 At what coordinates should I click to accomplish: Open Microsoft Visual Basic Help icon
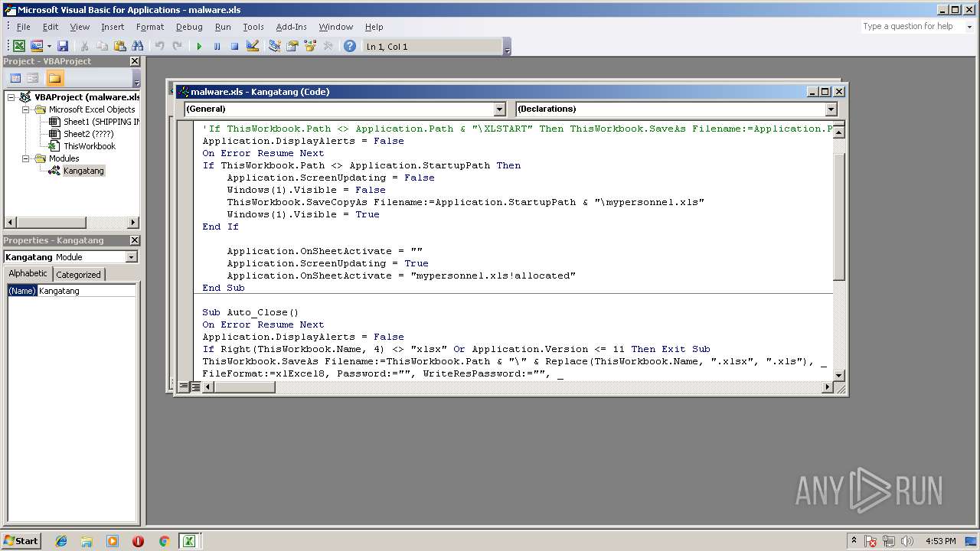coord(350,47)
